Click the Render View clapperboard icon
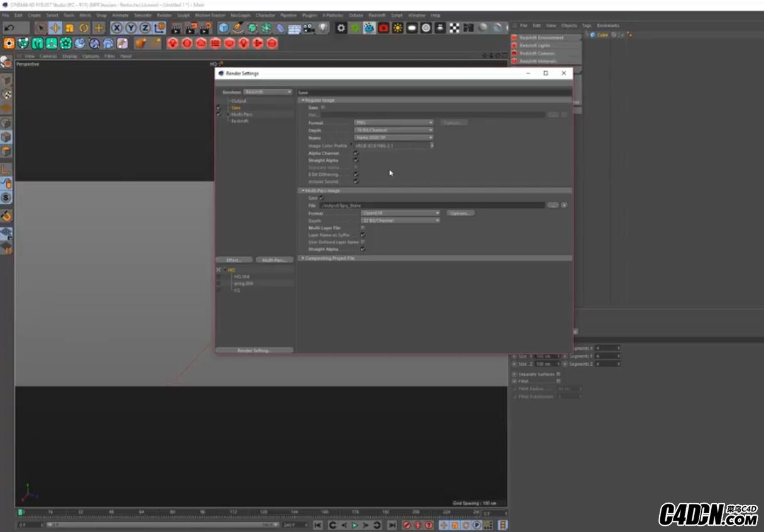This screenshot has height=532, width=764. (x=177, y=28)
